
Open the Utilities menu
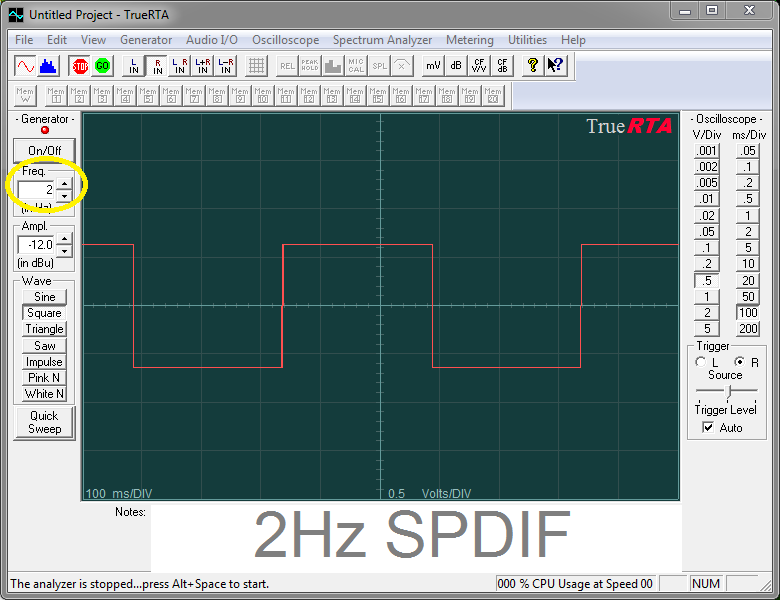[527, 40]
